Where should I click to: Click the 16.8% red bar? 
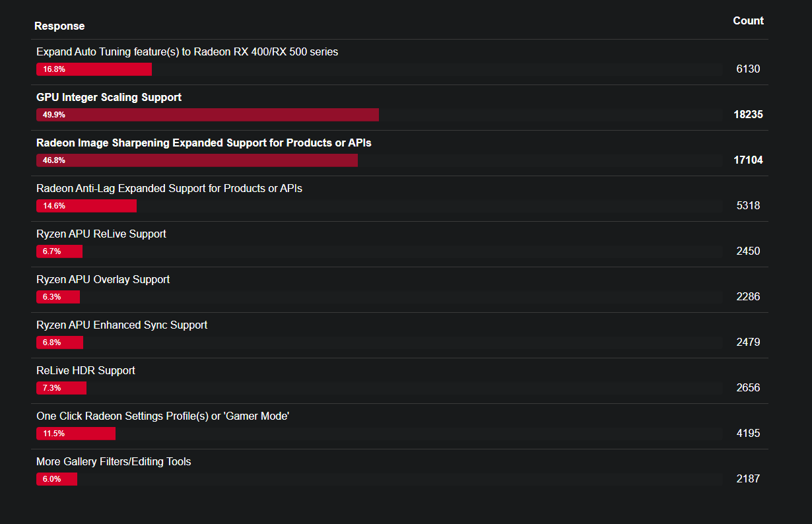point(94,69)
